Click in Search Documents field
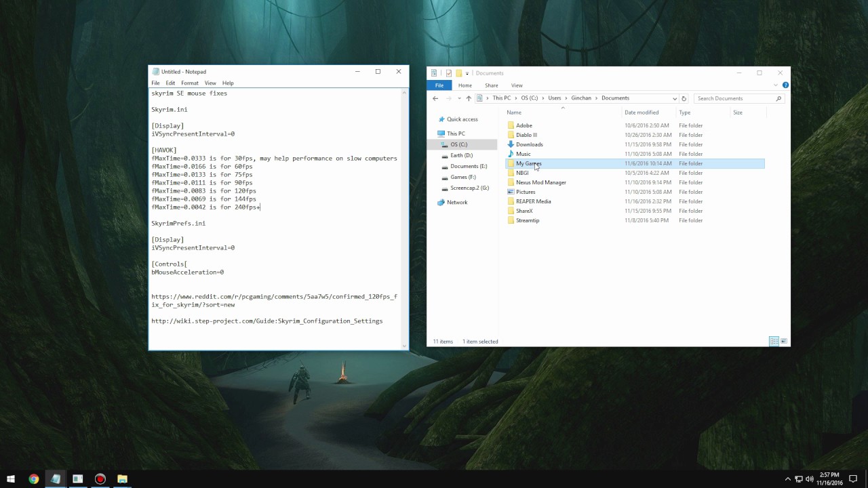868x488 pixels. tap(734, 98)
